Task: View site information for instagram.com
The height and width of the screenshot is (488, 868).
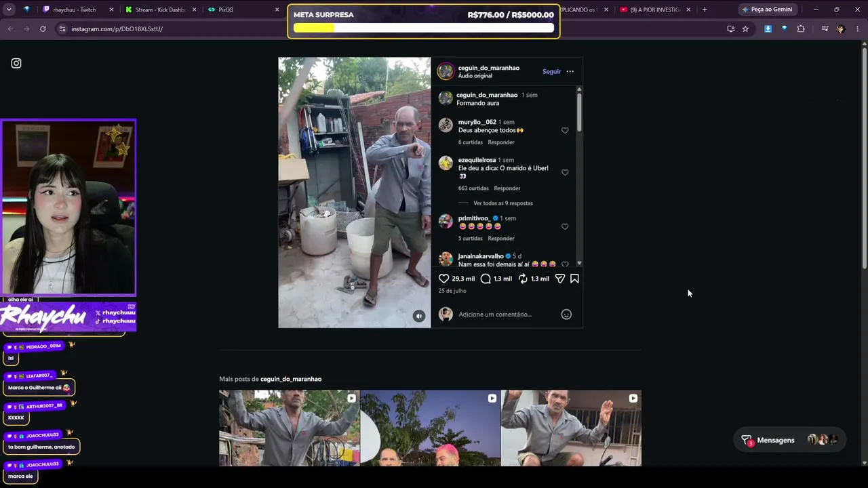Action: coord(62,29)
